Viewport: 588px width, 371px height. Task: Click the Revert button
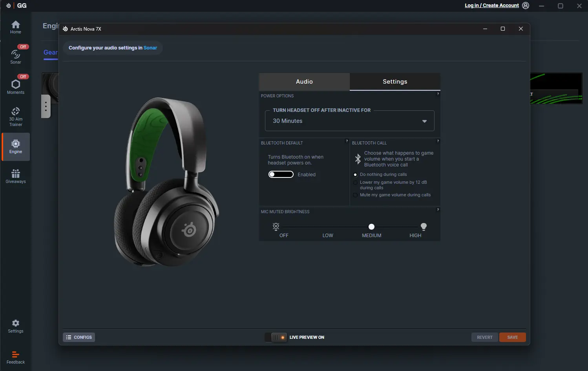click(x=485, y=337)
